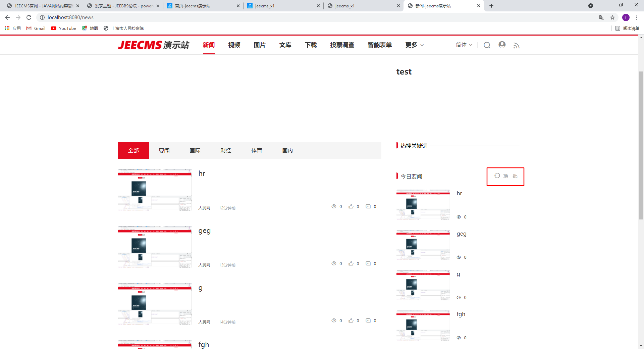
Task: Open the hr article title in the news list
Action: pyautogui.click(x=202, y=173)
